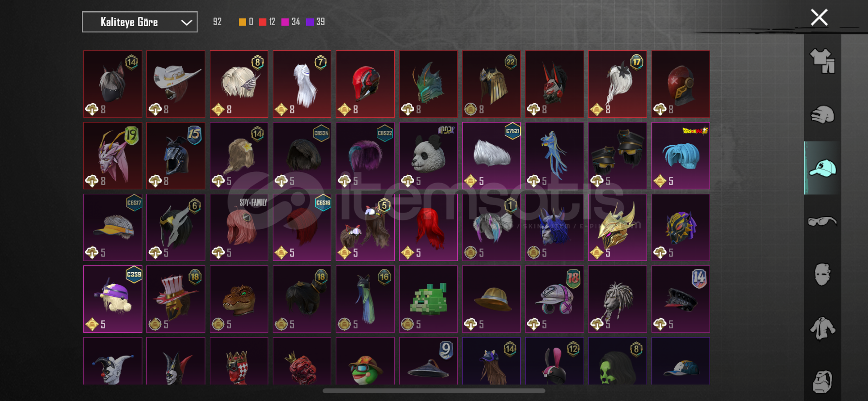This screenshot has height=401, width=868.
Task: Select the panda head mask item
Action: tap(428, 155)
